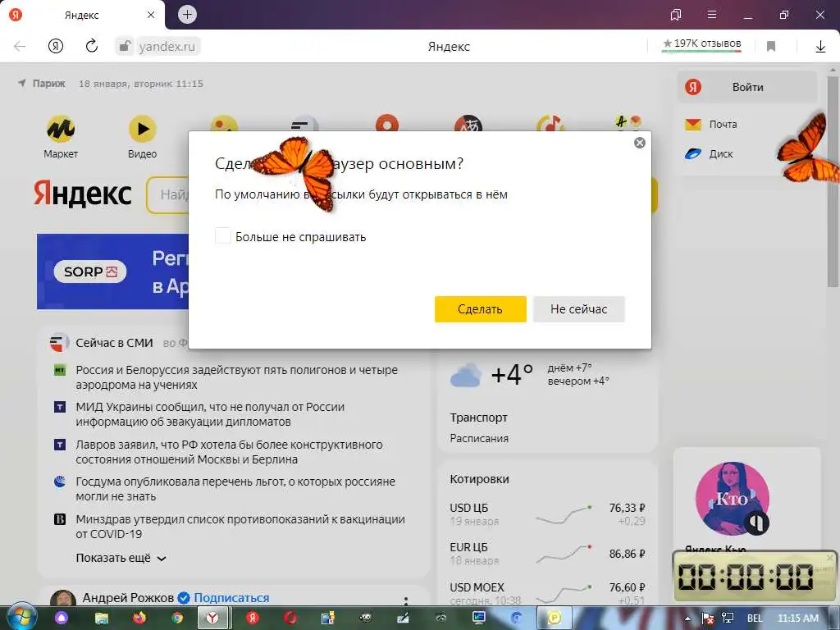Open Госдума опубликовала перечень льгот headline

tap(235, 489)
